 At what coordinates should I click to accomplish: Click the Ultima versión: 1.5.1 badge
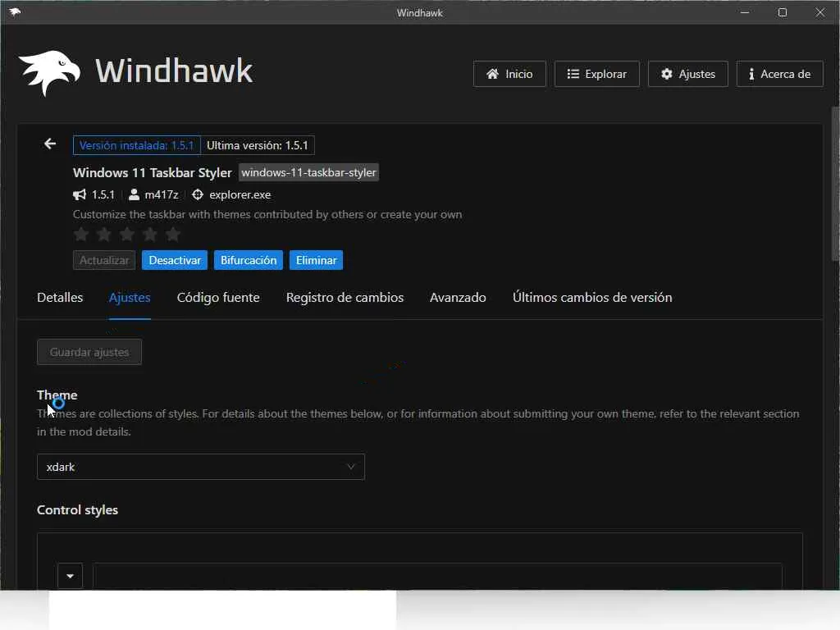click(x=258, y=145)
